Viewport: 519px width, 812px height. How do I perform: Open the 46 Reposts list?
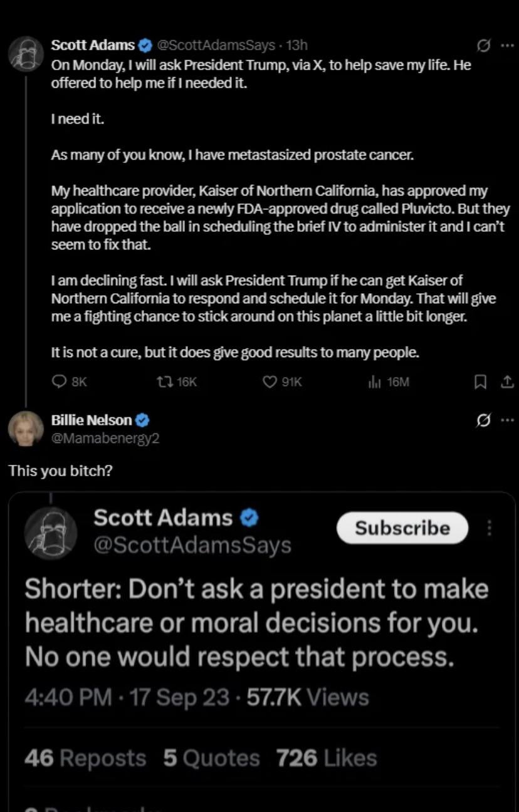tap(85, 758)
